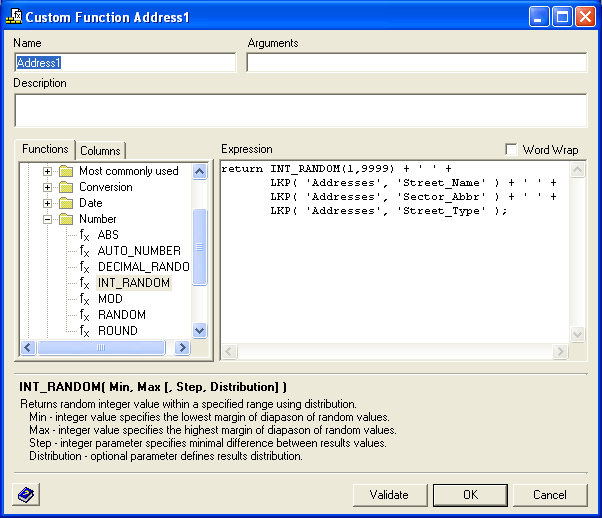Click the INT_RANDOM function item

tap(133, 283)
